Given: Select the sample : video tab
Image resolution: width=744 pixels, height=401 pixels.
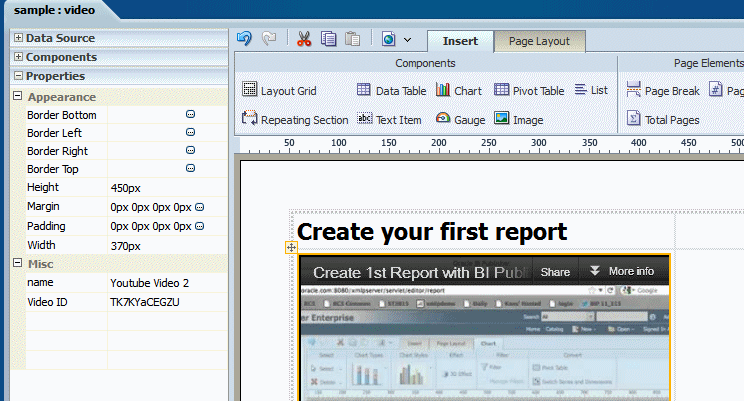Looking at the screenshot, I should click(54, 10).
